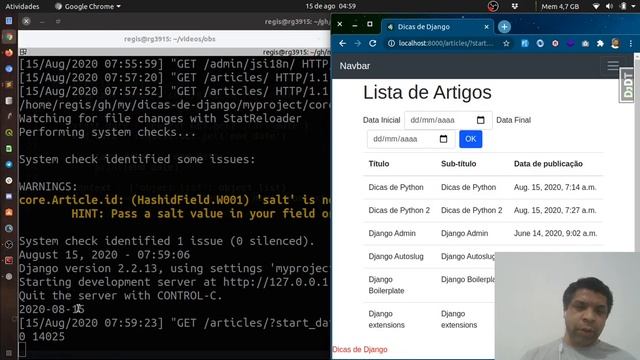Open the Google Chrome app menu
This screenshot has height=360, width=640.
(88, 7)
